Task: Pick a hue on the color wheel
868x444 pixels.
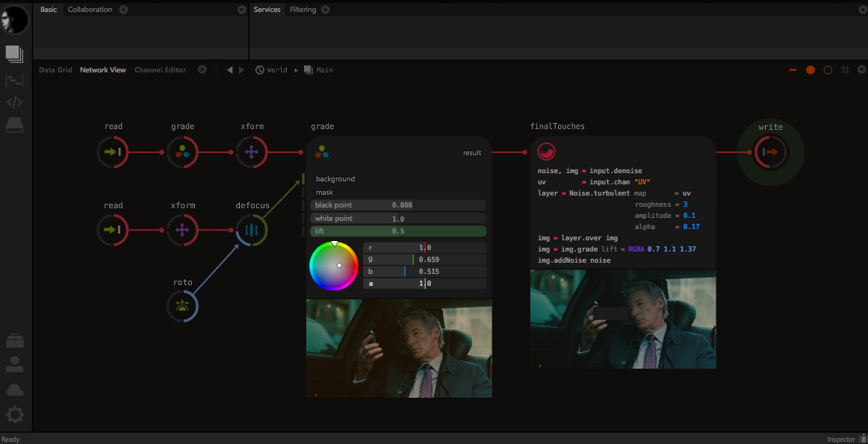Action: tap(333, 266)
